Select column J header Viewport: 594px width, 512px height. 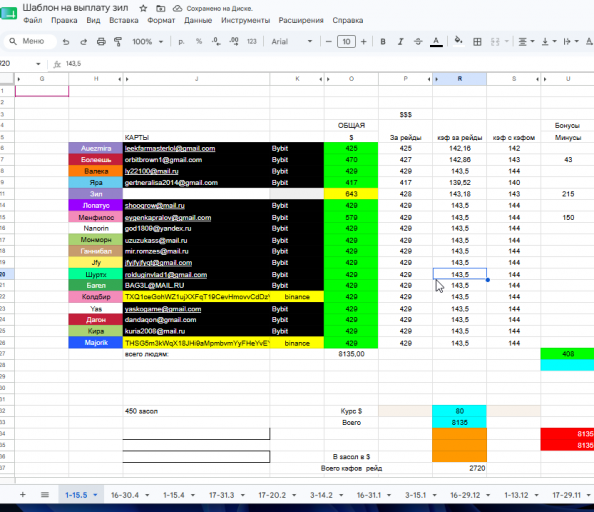[197, 79]
